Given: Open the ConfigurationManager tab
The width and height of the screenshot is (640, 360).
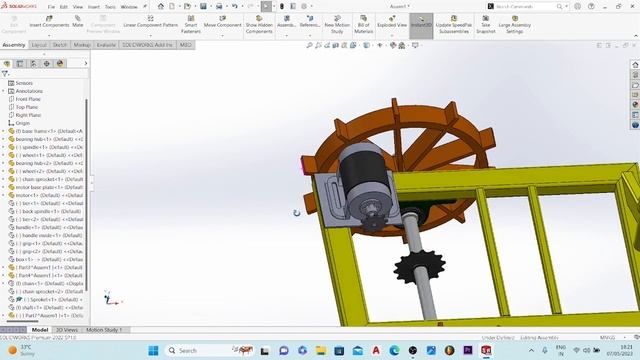Looking at the screenshot, I should (33, 64).
